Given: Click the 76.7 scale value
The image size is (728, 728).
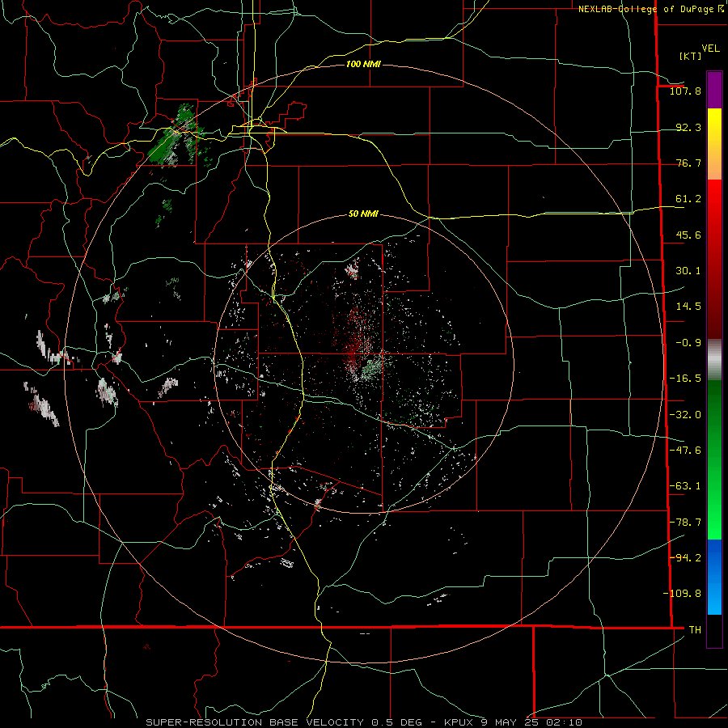Looking at the screenshot, I should 688,163.
